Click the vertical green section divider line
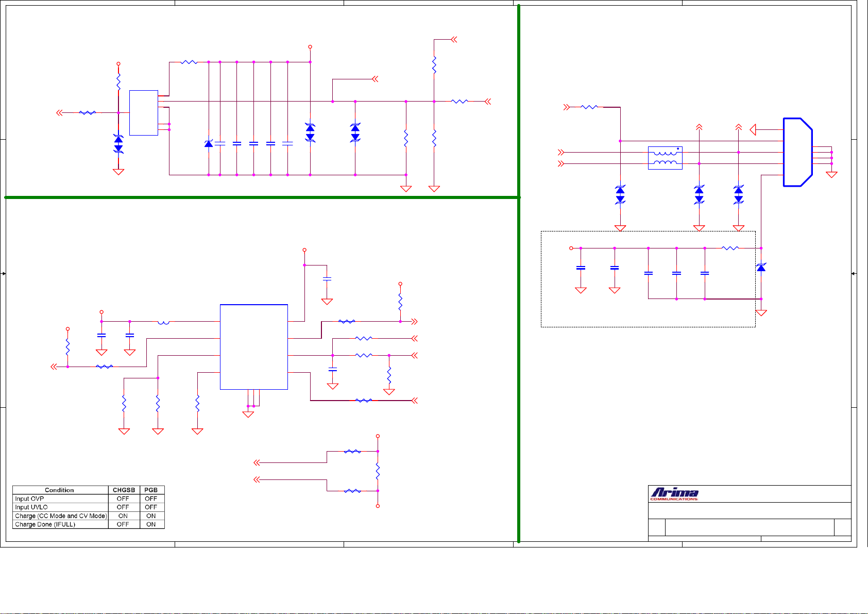 [x=518, y=361]
